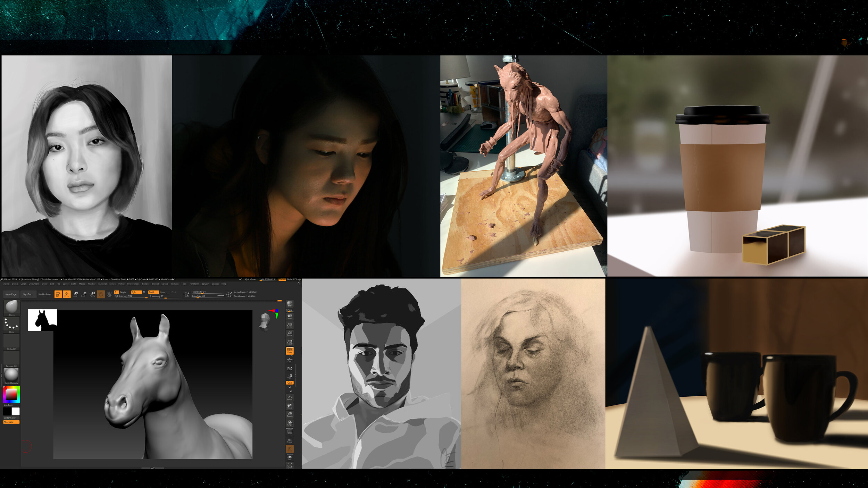Click the QuickSave button
Screen dimensions: 868x488
pyautogui.click(x=250, y=279)
